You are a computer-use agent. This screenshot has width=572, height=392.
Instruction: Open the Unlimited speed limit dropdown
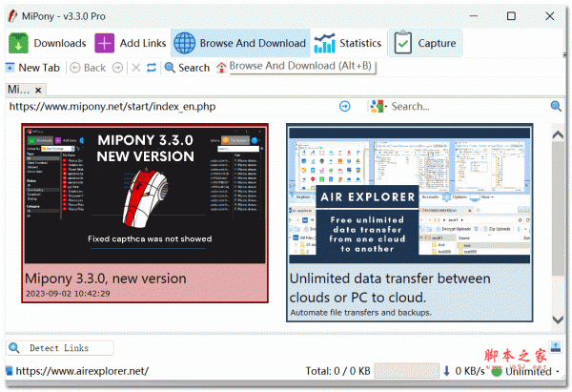click(x=525, y=371)
